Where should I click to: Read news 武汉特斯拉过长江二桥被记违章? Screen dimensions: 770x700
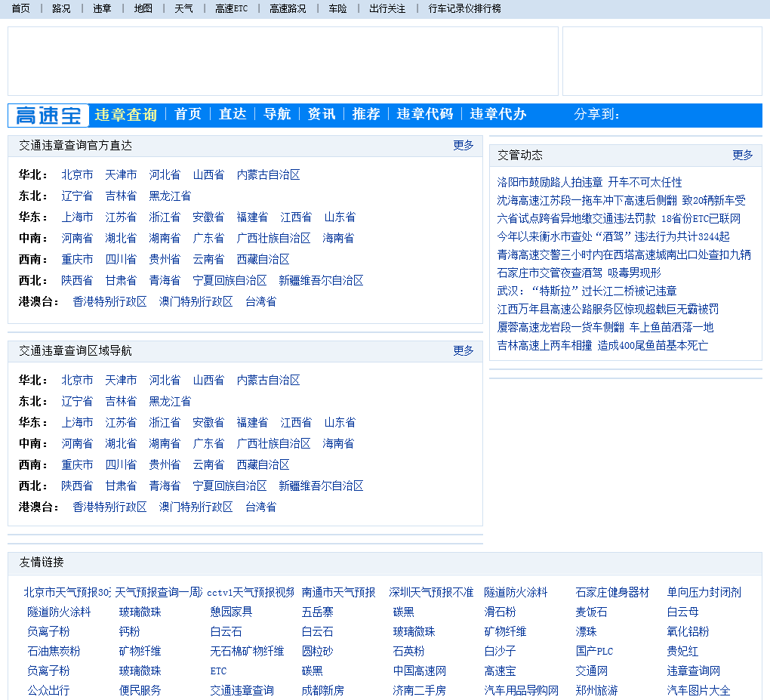(x=587, y=291)
